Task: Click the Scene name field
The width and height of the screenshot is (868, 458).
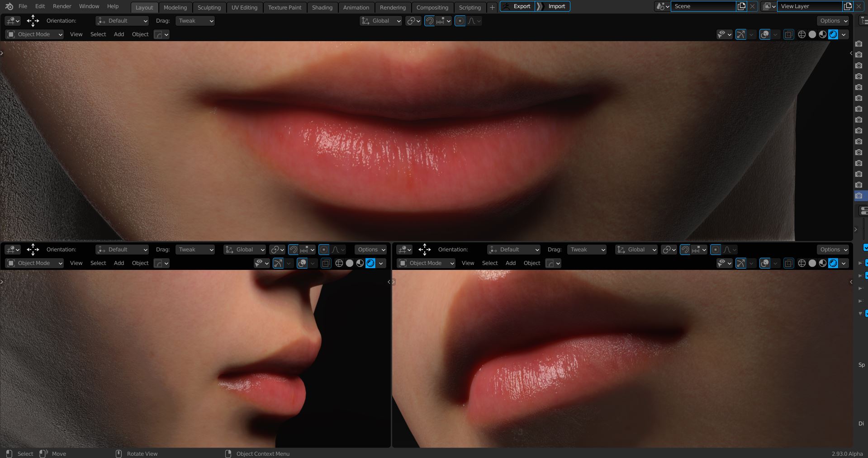Action: (702, 6)
